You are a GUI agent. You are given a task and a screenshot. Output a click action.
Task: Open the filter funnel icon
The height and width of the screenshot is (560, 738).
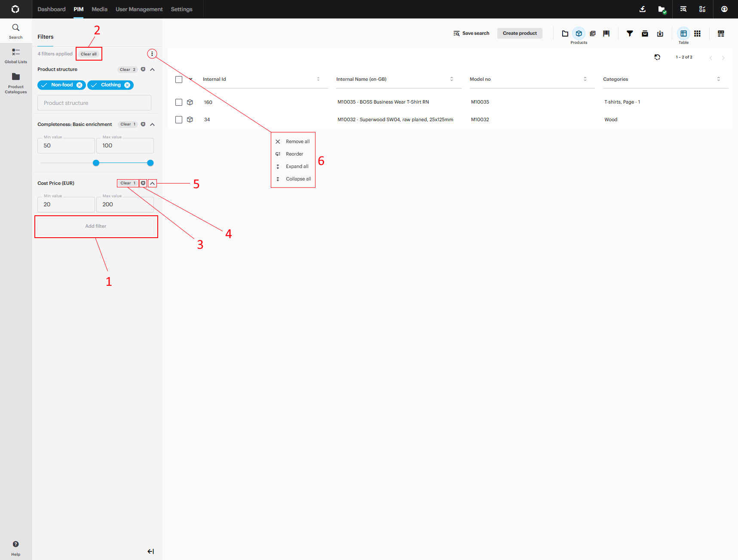click(x=629, y=34)
